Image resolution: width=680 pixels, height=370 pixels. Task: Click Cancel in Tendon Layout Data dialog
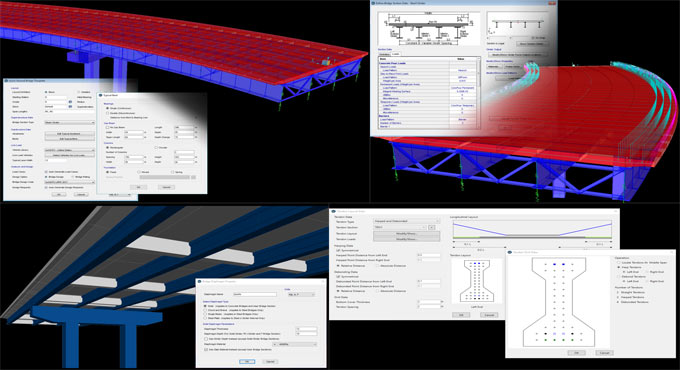click(x=489, y=315)
